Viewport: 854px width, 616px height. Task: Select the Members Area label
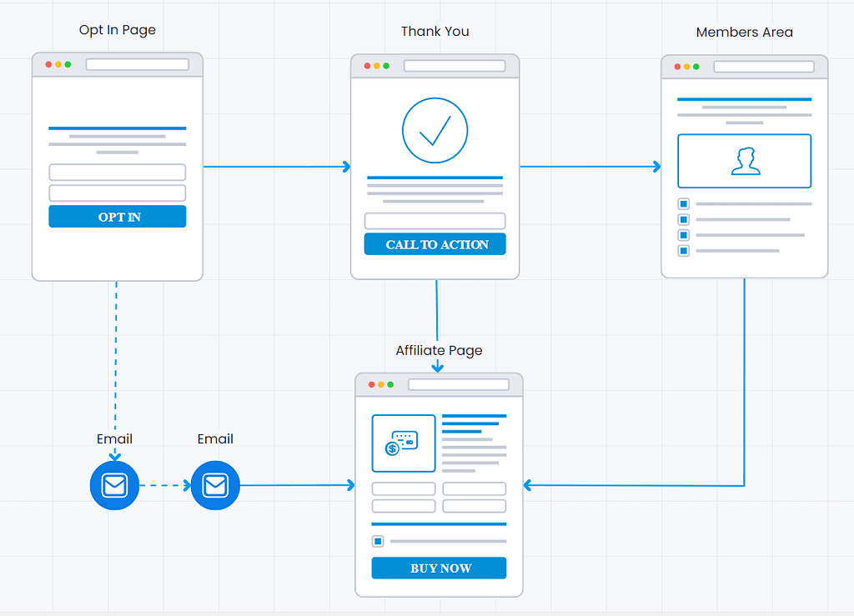[744, 33]
